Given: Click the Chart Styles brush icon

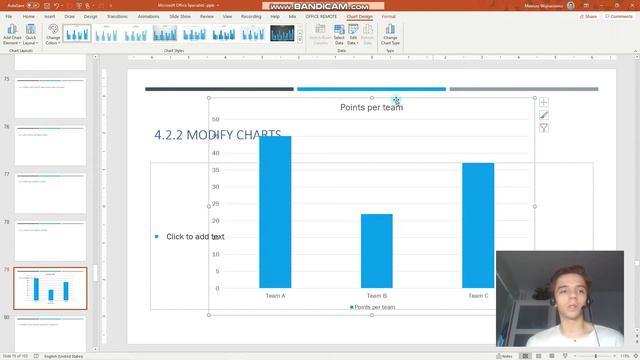Looking at the screenshot, I should point(544,115).
